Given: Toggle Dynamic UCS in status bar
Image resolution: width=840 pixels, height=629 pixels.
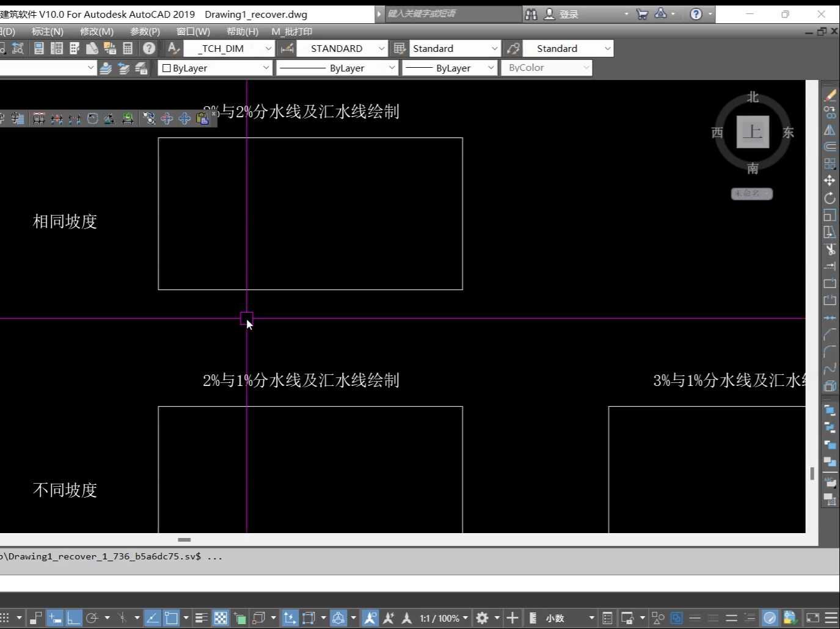Looking at the screenshot, I should [290, 618].
